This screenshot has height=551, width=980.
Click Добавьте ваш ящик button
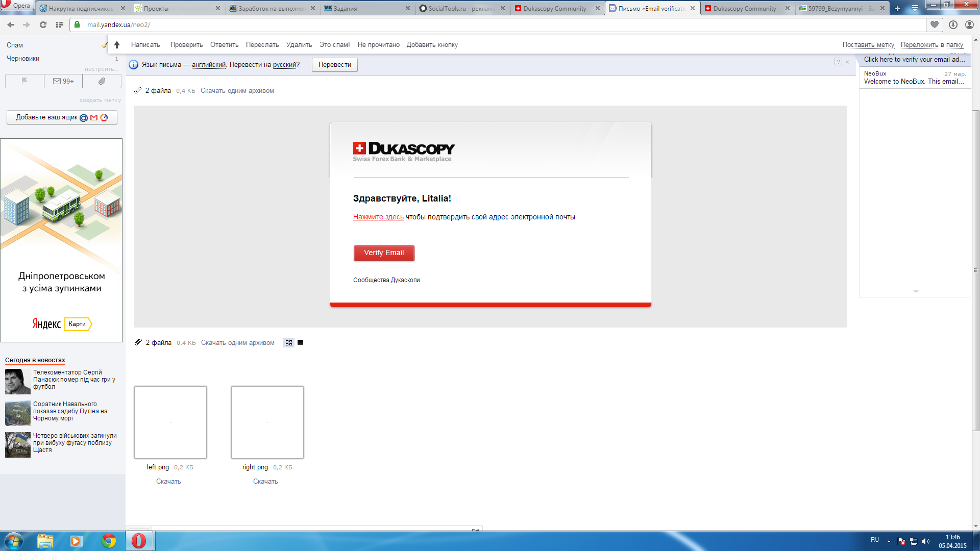tap(62, 117)
